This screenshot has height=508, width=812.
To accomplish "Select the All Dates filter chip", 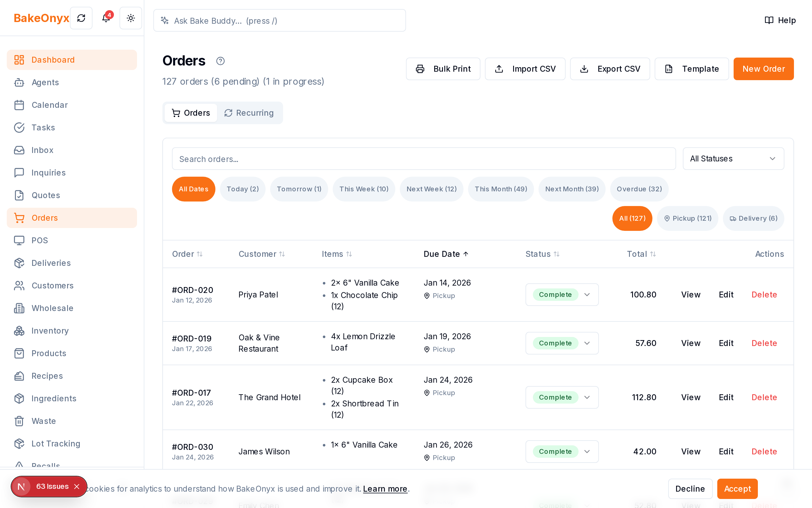I will click(194, 189).
